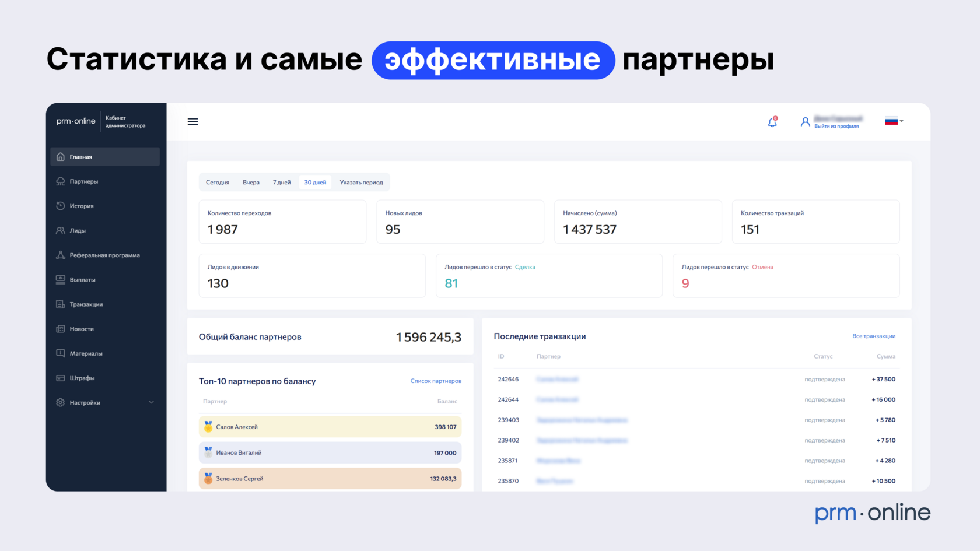
Task: Select the Указать период option
Action: click(362, 183)
